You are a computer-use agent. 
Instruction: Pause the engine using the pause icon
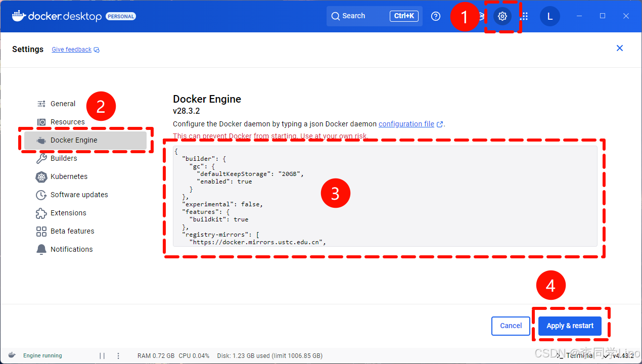tap(102, 356)
